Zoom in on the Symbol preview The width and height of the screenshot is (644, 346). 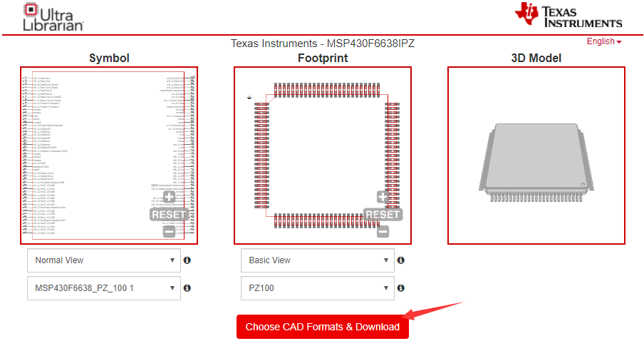[169, 197]
